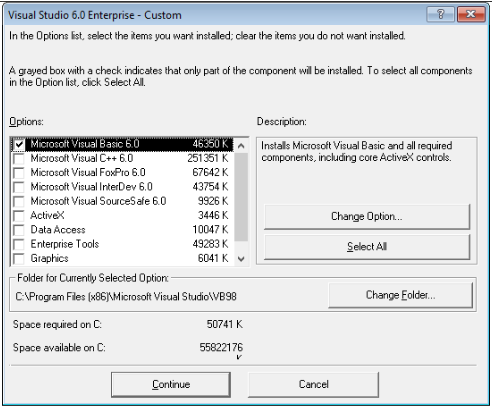Click the Select All button
Viewport: 492px width, 408px height.
click(367, 247)
